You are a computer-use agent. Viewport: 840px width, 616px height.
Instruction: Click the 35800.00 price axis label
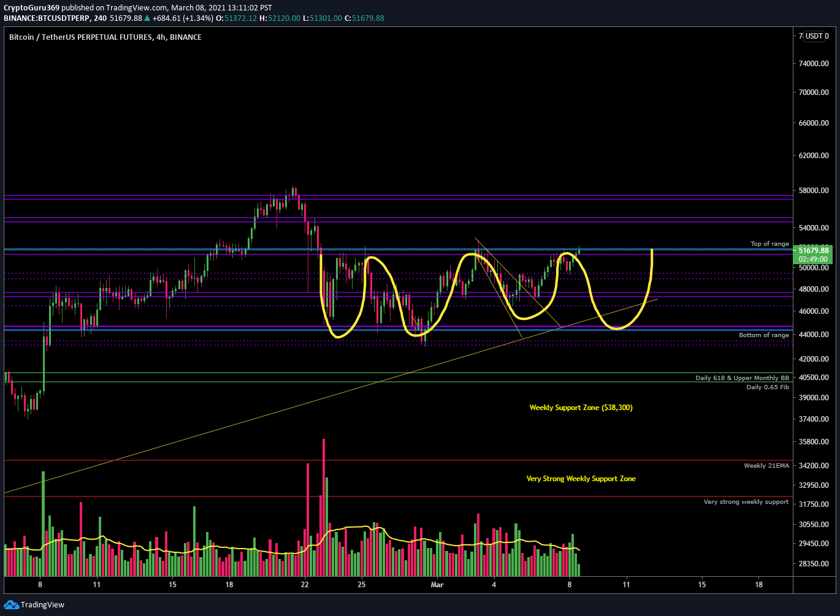point(814,442)
